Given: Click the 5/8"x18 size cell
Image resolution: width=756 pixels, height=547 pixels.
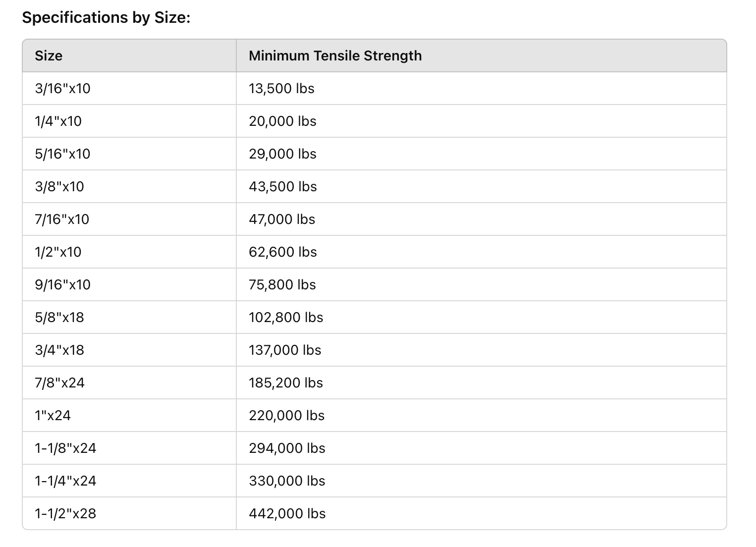Looking at the screenshot, I should 129,317.
